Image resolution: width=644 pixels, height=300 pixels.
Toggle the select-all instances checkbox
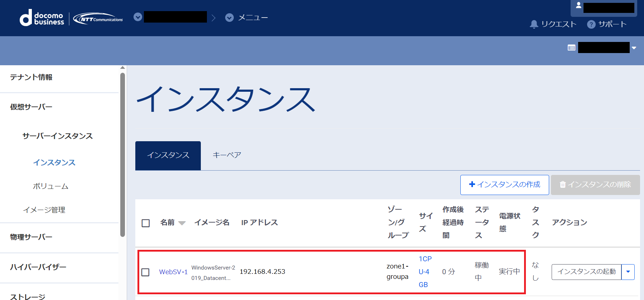pyautogui.click(x=146, y=223)
